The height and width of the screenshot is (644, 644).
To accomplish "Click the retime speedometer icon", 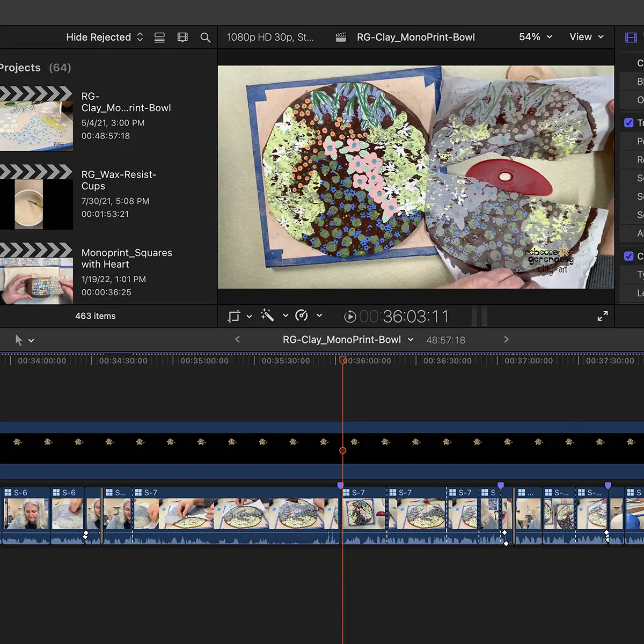I will pos(302,316).
